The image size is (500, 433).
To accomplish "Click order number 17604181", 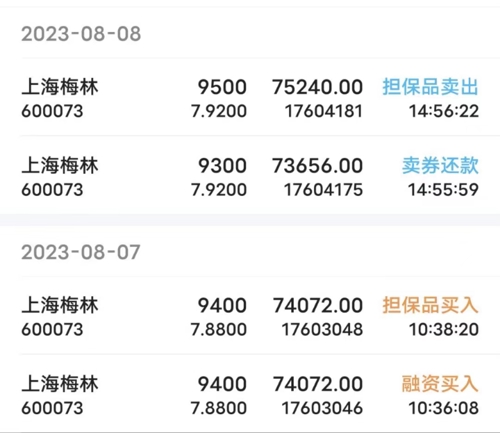I will 323,111.
